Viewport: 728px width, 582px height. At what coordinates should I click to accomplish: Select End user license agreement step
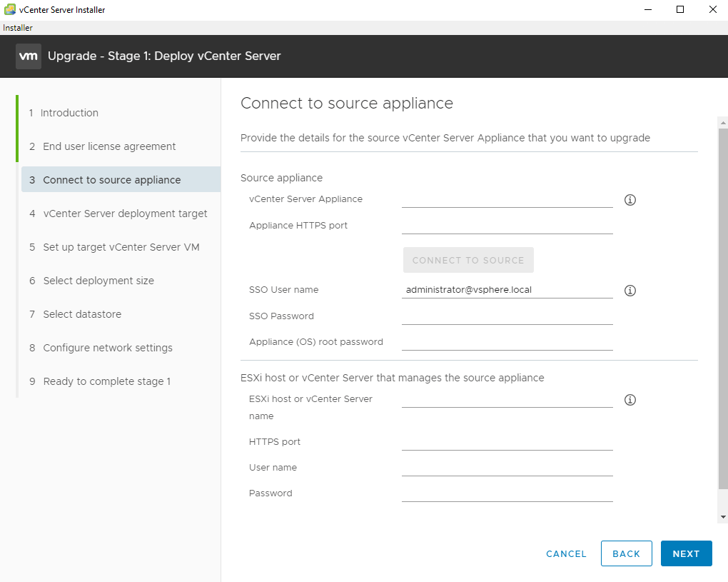click(109, 146)
